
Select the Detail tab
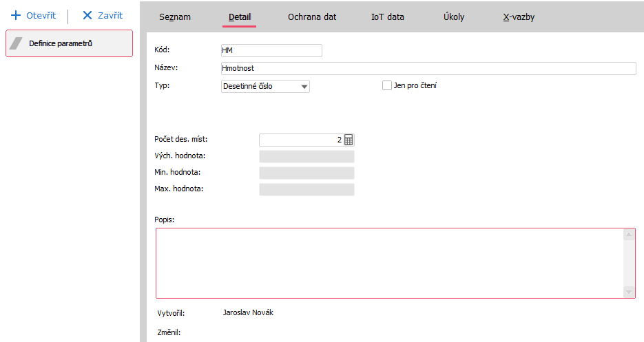[x=239, y=17]
